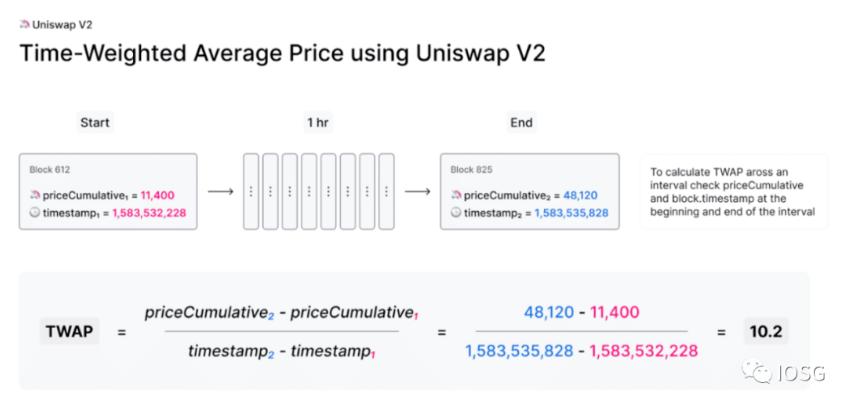Image resolution: width=843 pixels, height=408 pixels.
Task: Click the pink 11,400 value in Block 612
Action: point(160,196)
